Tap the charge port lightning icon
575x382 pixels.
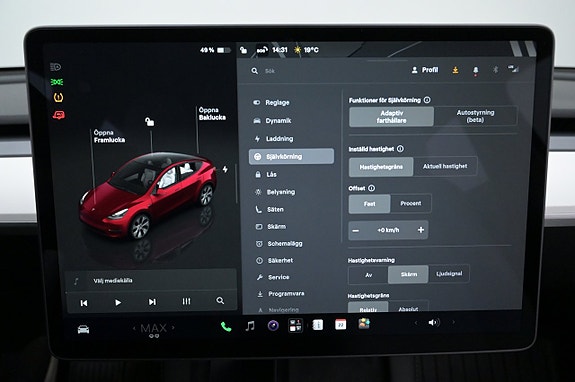coord(225,169)
